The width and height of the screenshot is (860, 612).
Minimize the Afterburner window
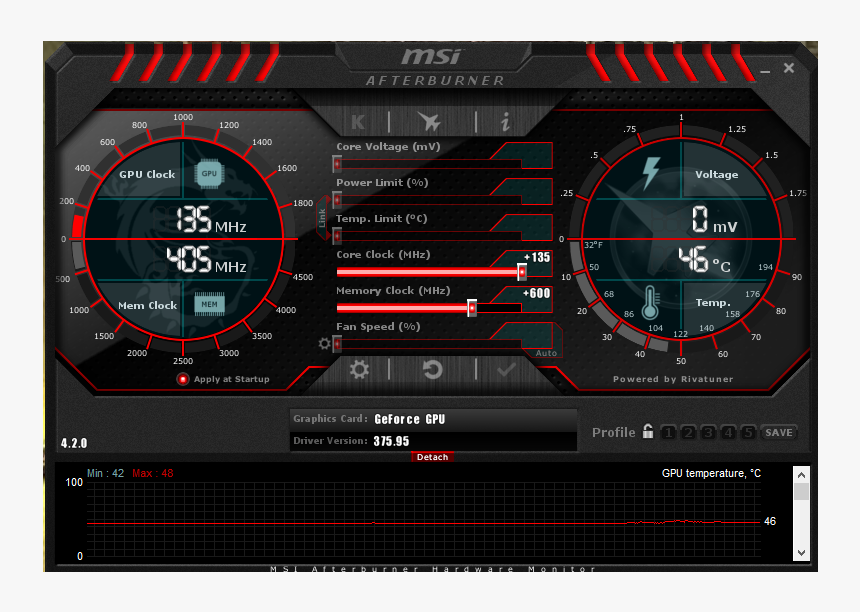pos(765,71)
